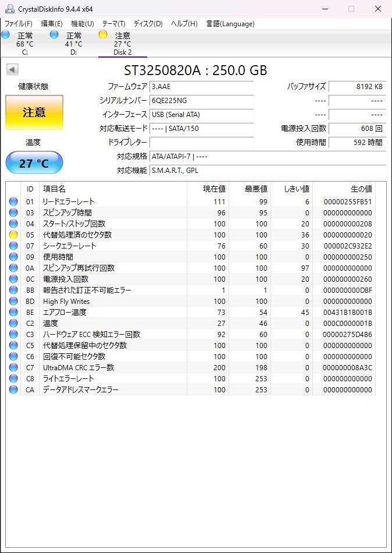The image size is (392, 553).
Task: Click the yellow caution orb for row 05
Action: pyautogui.click(x=13, y=235)
